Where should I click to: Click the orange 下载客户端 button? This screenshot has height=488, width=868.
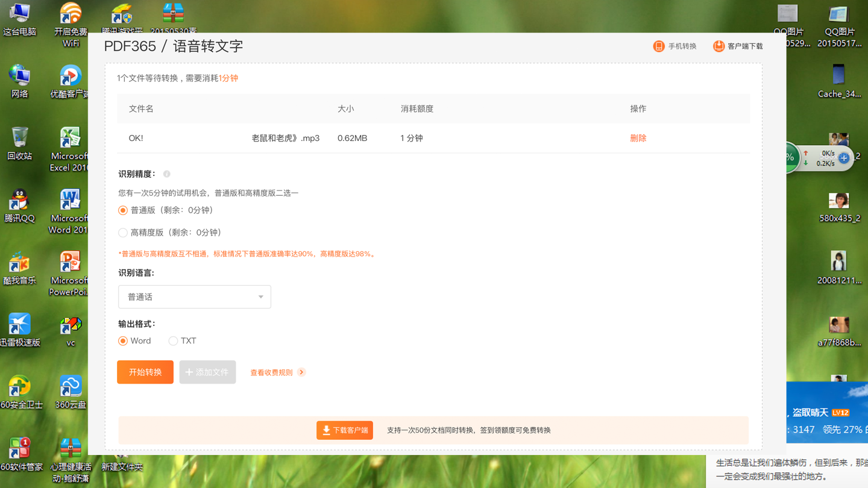pyautogui.click(x=345, y=430)
